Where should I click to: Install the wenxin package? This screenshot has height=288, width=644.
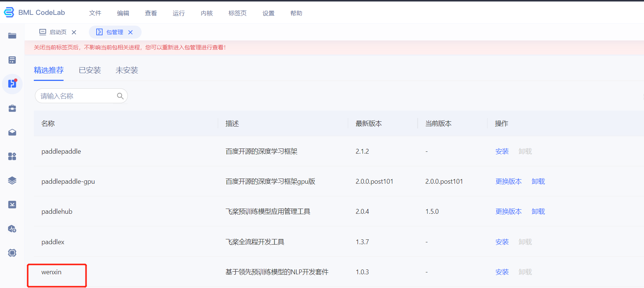click(502, 272)
